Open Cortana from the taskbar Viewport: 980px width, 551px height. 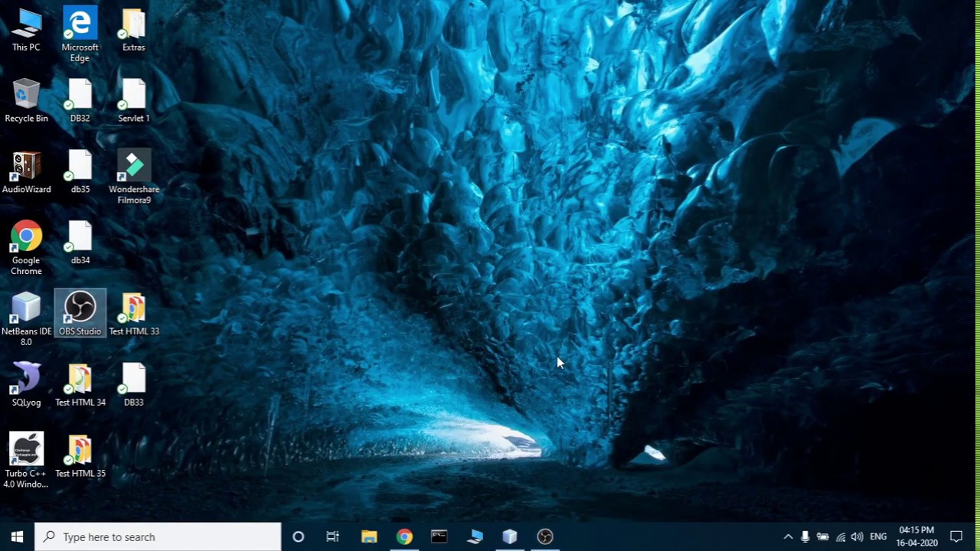tap(299, 536)
